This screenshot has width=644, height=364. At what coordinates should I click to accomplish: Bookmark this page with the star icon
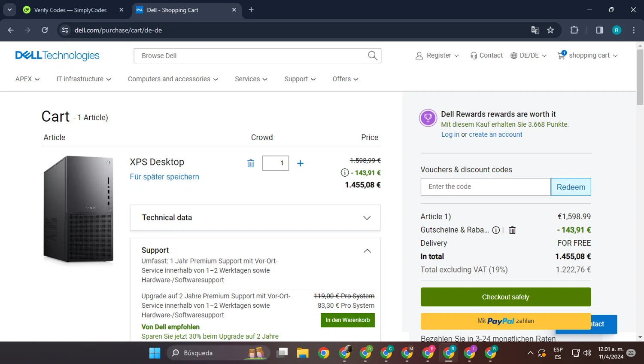[x=550, y=30]
